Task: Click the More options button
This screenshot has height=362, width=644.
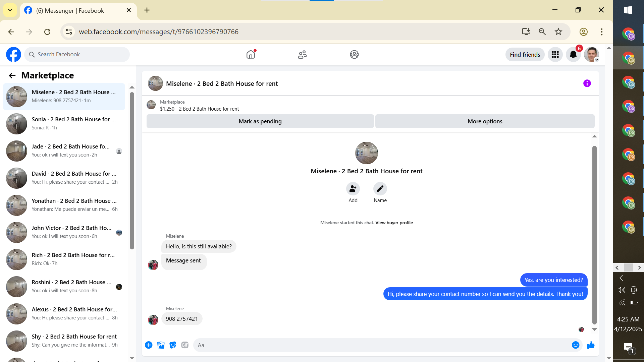Action: click(x=485, y=121)
